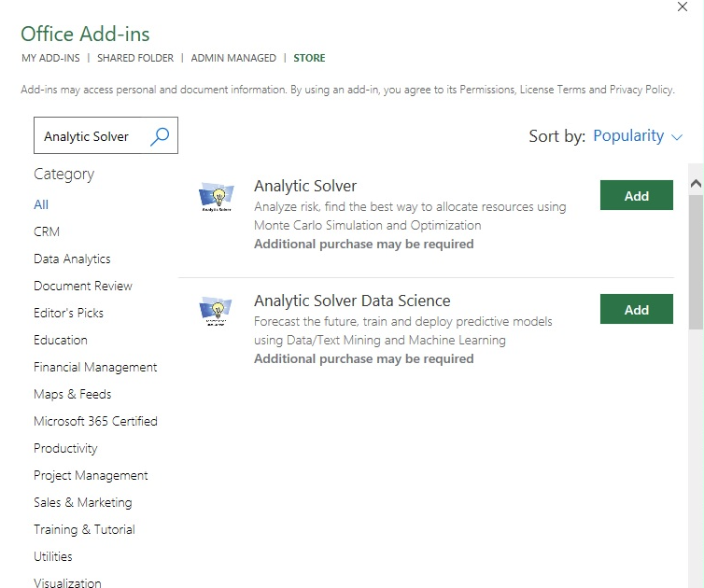Filter by Data Analytics category
Screen dimensions: 704x588
click(72, 259)
